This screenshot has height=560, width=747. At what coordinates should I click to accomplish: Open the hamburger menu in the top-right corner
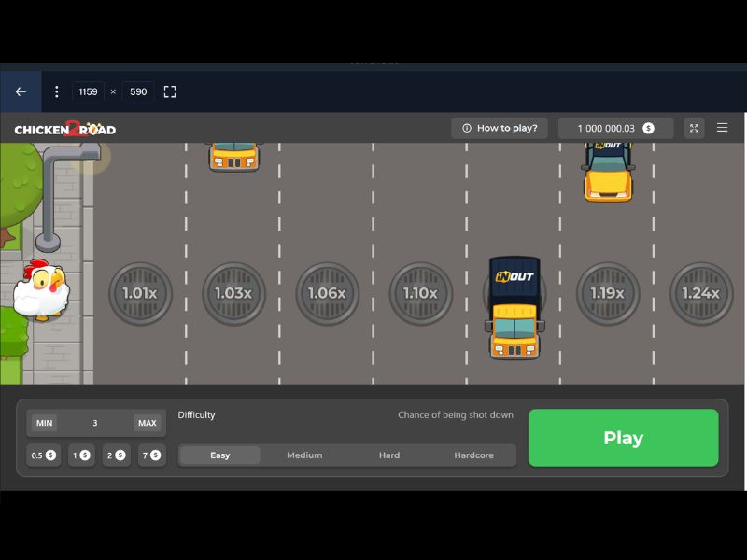click(x=722, y=128)
